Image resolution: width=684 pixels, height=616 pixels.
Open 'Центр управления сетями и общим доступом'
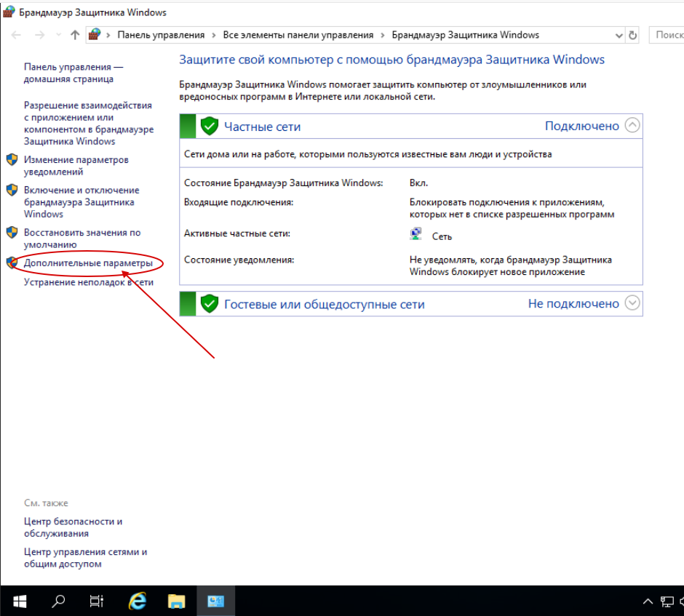click(86, 558)
